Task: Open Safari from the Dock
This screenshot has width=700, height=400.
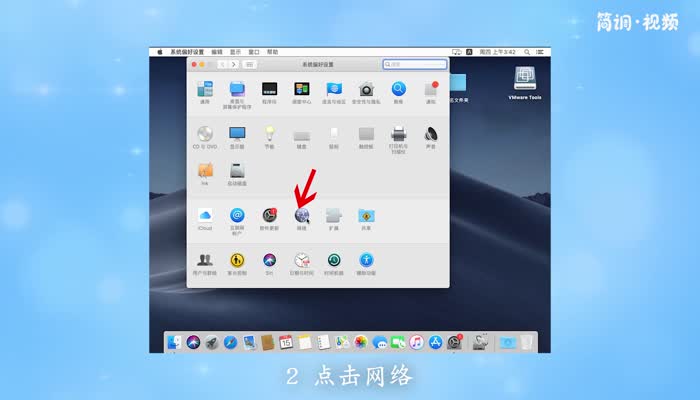Action: [230, 342]
